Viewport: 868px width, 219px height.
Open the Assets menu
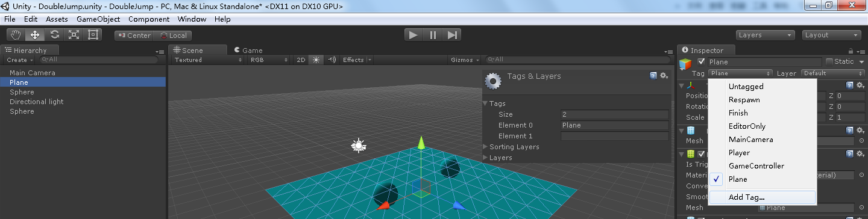pos(57,19)
